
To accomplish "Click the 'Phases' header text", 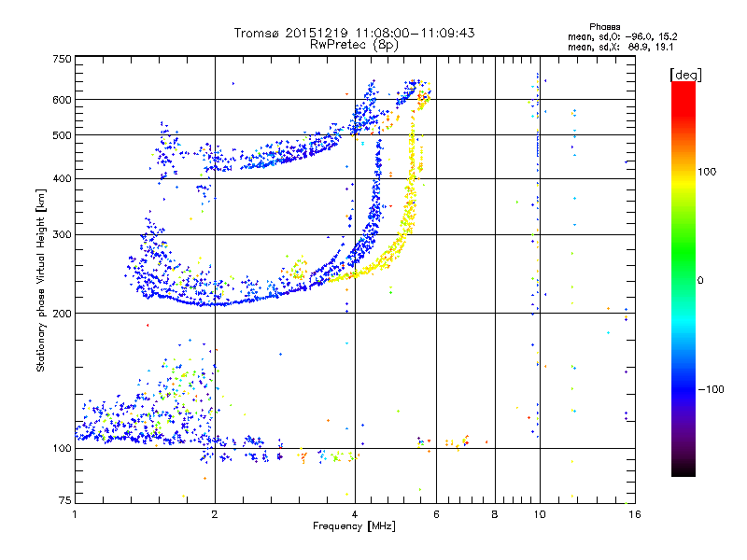I will coord(604,27).
